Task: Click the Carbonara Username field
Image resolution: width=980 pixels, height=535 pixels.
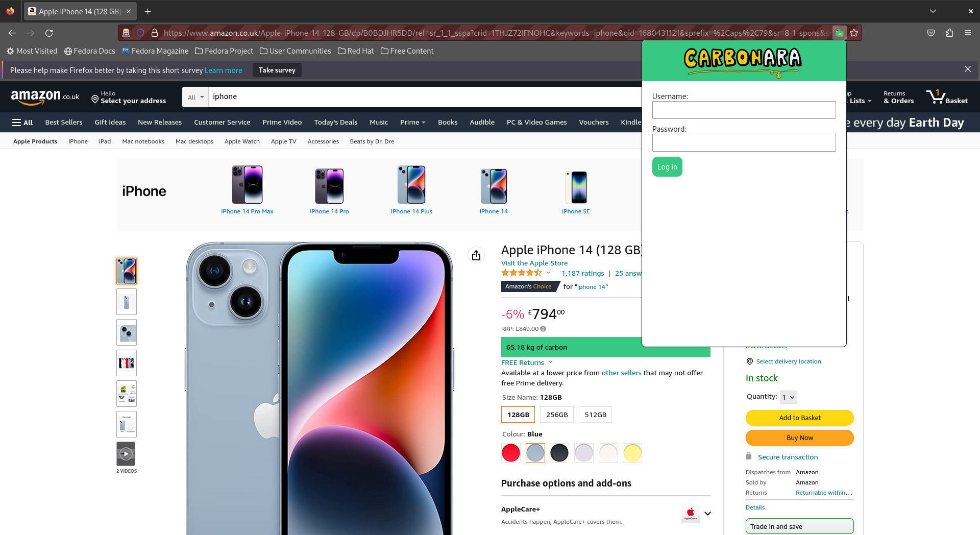Action: coord(744,110)
